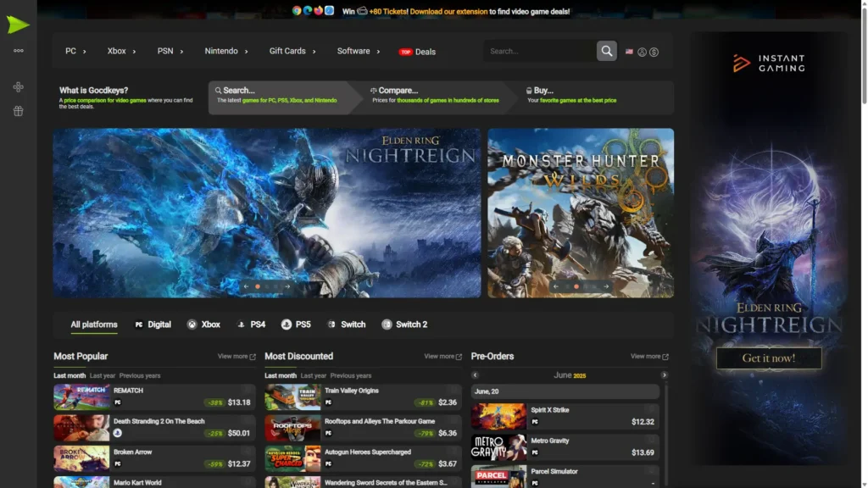Screen dimensions: 868x488
Task: Open the three-dot sidebar menu
Action: [19, 50]
